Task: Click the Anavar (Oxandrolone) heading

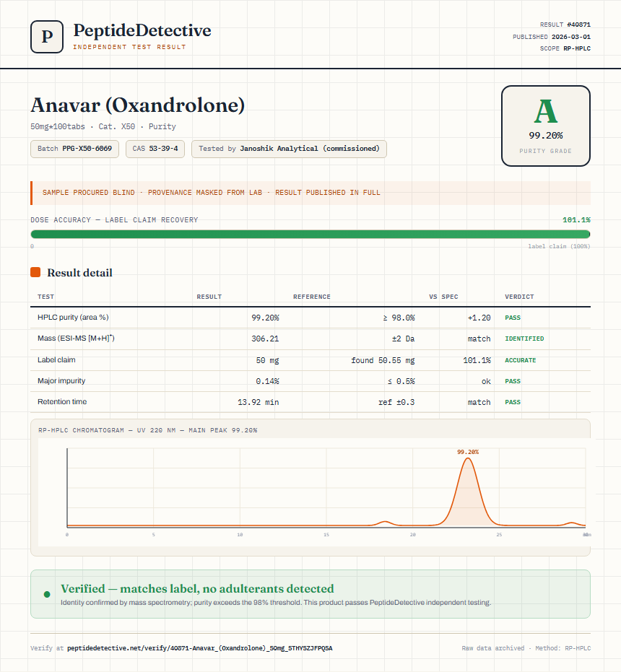Action: [138, 105]
